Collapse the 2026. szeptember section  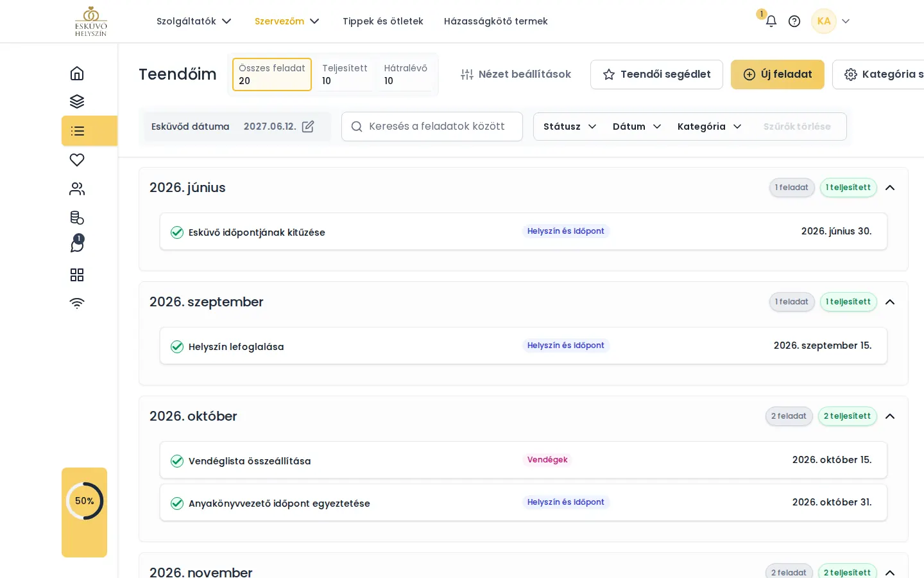[890, 302]
